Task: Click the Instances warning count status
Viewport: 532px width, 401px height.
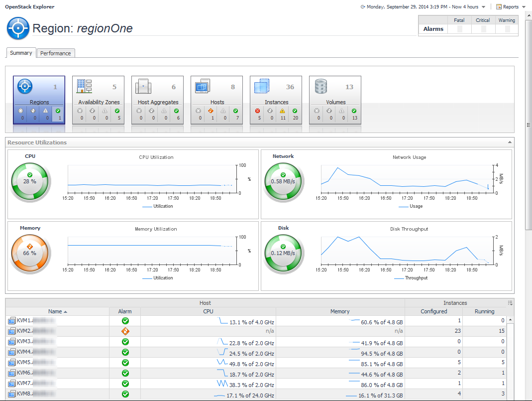Action: [282, 115]
